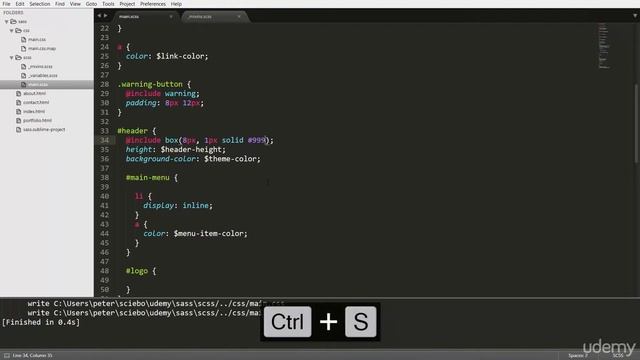
Task: Open the Help menu
Action: click(x=176, y=4)
